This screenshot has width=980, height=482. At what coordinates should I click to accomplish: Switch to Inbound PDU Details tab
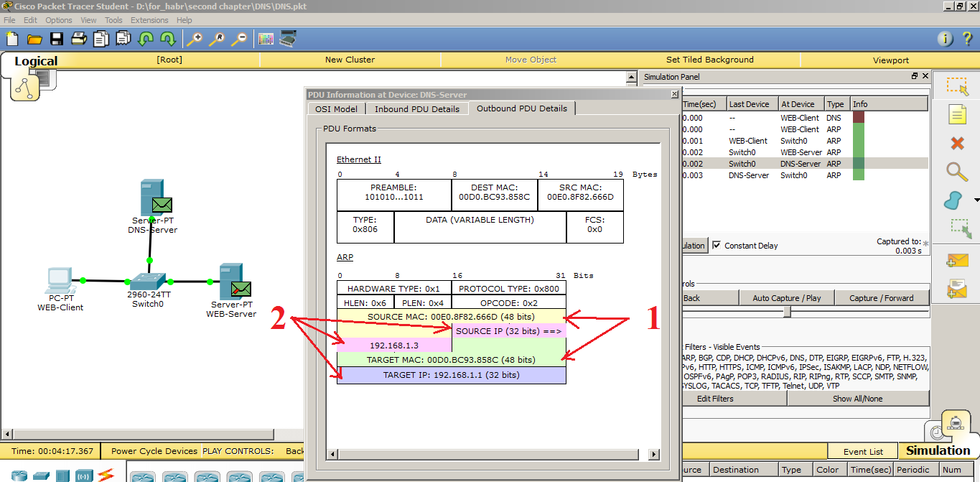tap(417, 109)
